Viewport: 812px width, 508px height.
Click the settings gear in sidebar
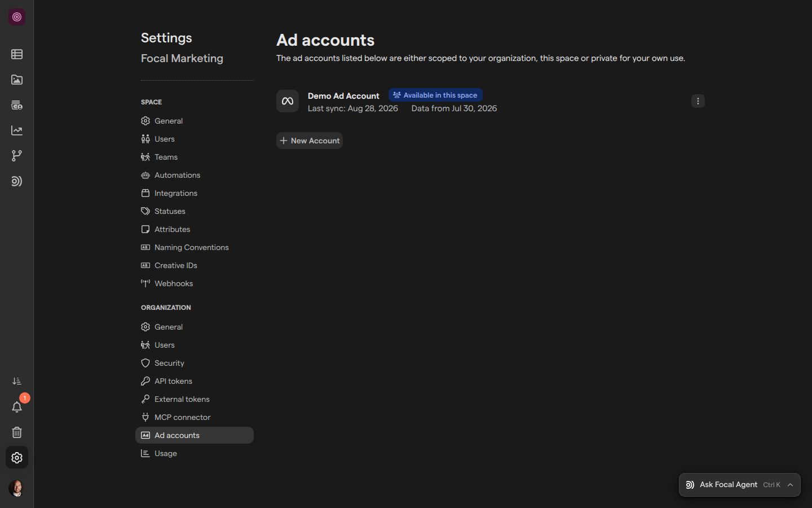17,458
